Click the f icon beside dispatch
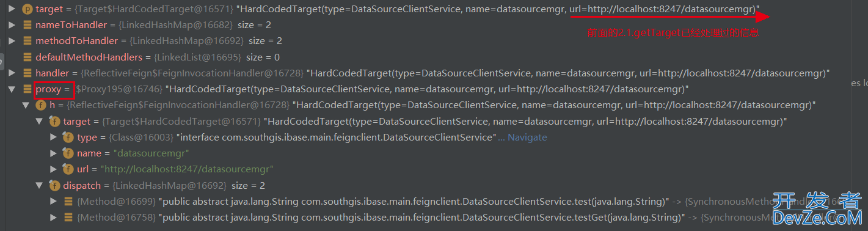The height and width of the screenshot is (231, 868). point(55,185)
